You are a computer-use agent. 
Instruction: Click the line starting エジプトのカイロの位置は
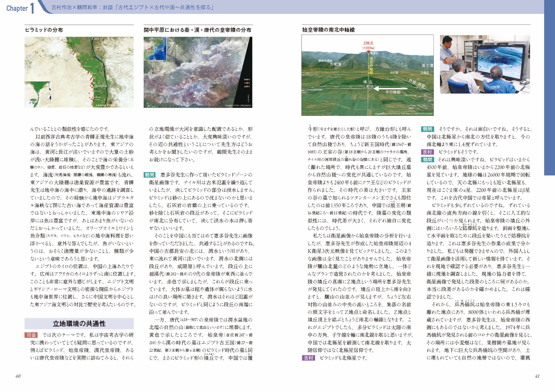click(x=85, y=266)
